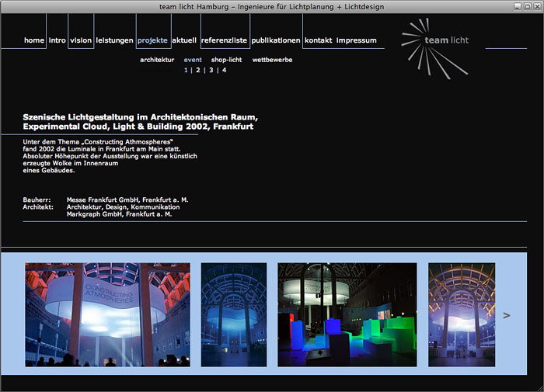544x392 pixels.
Task: Show the publikationen page
Action: pos(276,40)
